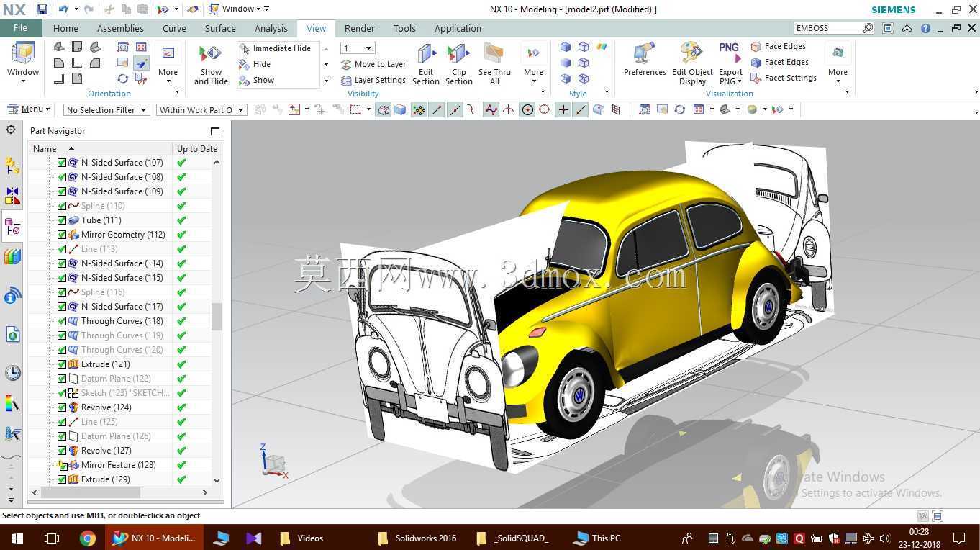Open the History clock sidebar tab
This screenshot has height=550, width=980.
pyautogui.click(x=12, y=372)
